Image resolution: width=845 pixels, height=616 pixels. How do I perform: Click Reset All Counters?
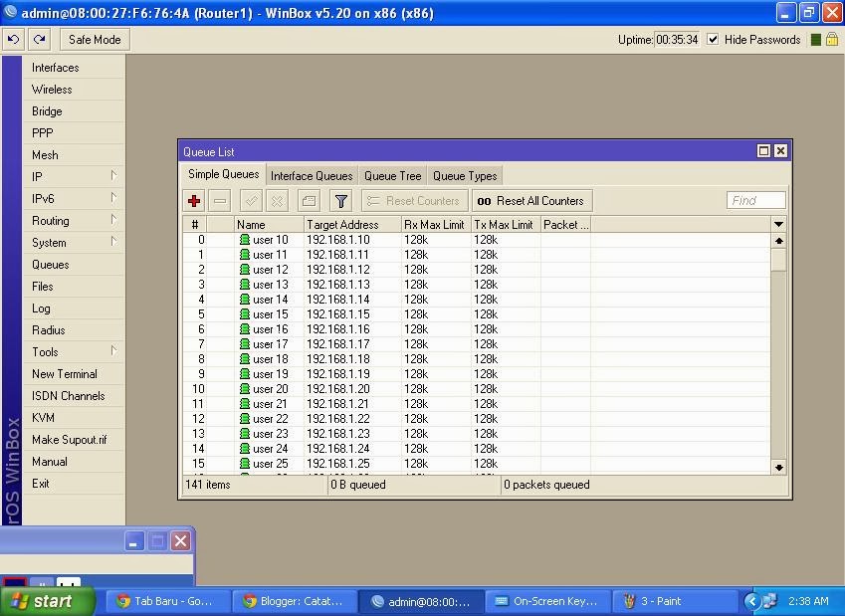530,200
